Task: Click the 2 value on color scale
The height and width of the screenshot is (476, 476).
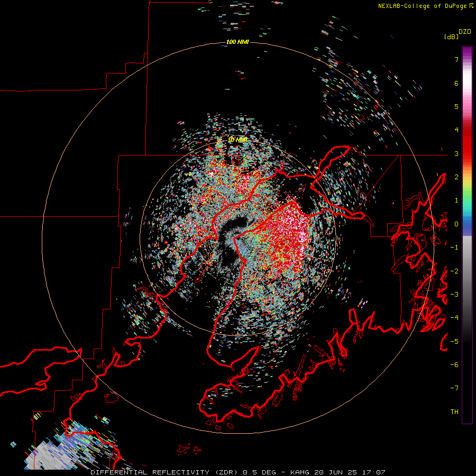Action: pos(456,177)
